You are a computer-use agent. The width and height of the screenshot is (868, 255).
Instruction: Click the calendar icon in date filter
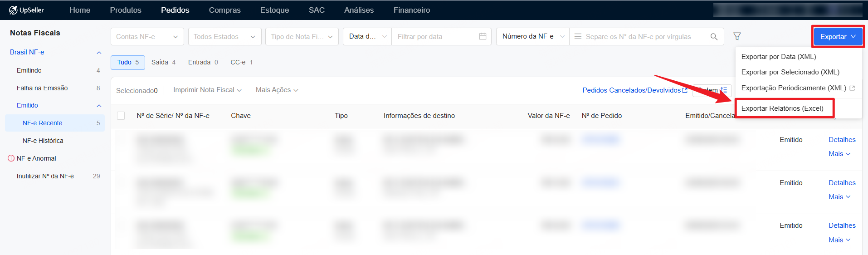click(483, 36)
